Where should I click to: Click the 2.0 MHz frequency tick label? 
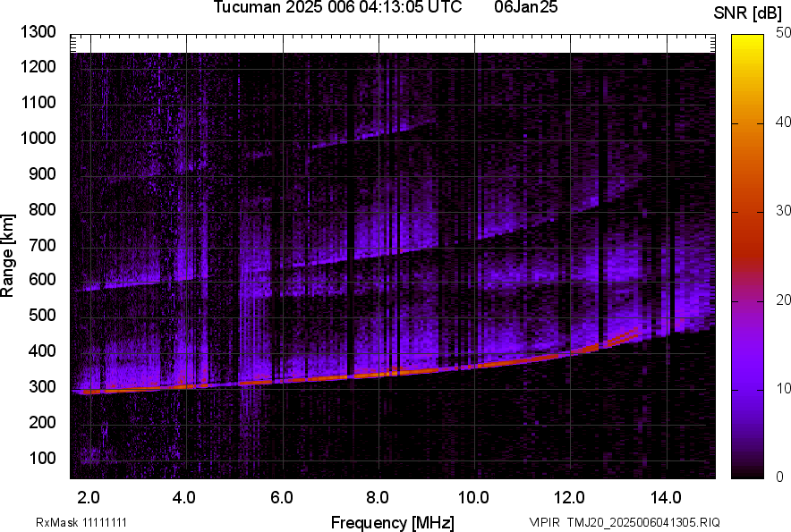point(89,496)
